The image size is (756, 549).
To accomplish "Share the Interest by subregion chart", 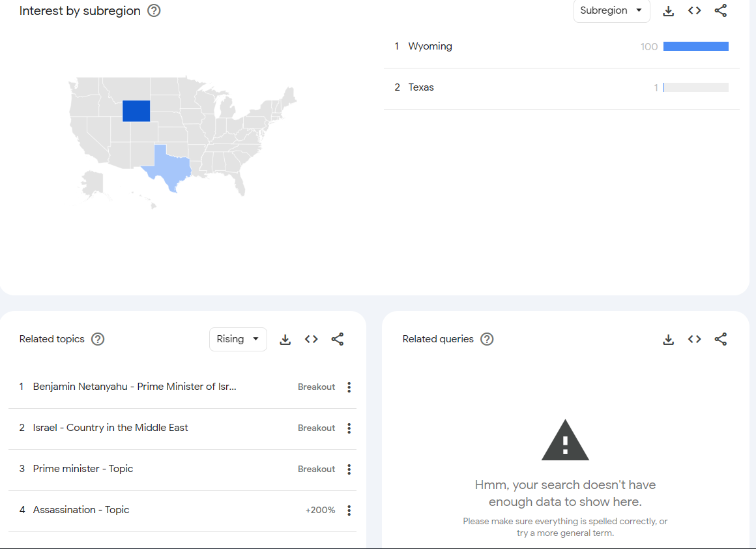I will (x=721, y=10).
